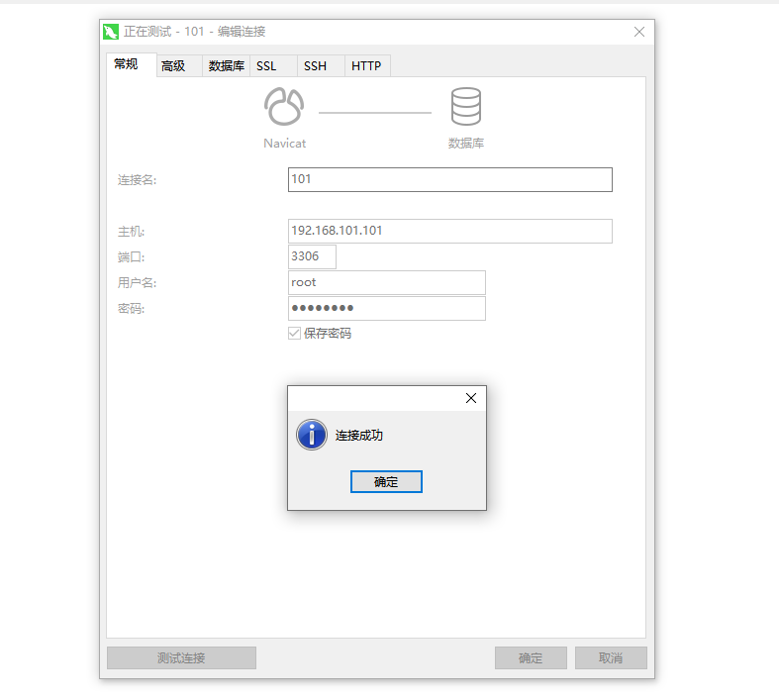Toggle the 保存密码 checkbox
Screen dimensions: 779x700
294,334
